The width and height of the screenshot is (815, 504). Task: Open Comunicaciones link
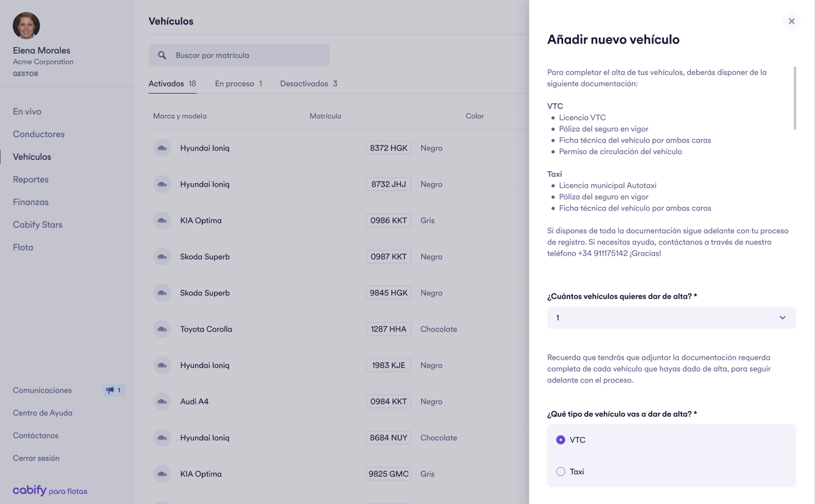point(42,390)
